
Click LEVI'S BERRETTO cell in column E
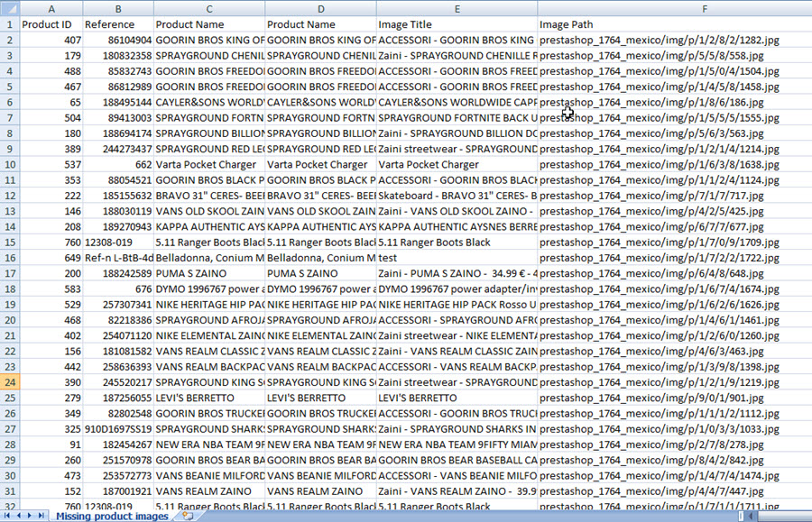(457, 398)
